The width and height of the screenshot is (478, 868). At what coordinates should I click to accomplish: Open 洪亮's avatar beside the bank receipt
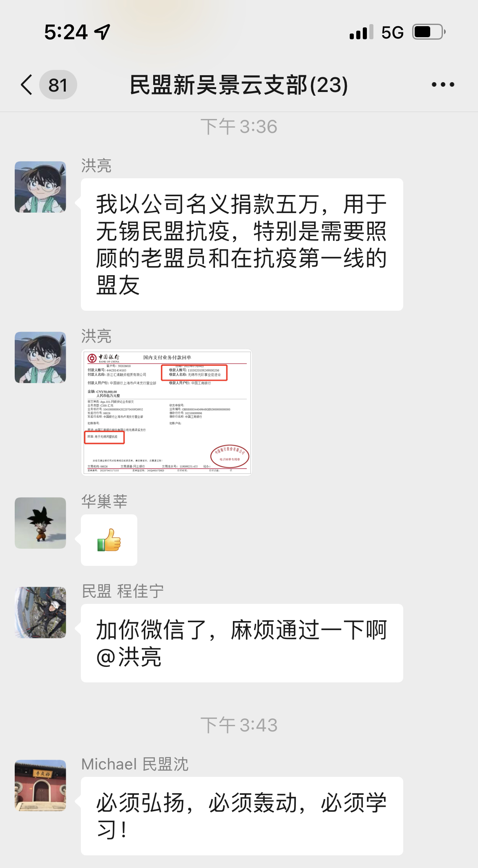pyautogui.click(x=40, y=357)
